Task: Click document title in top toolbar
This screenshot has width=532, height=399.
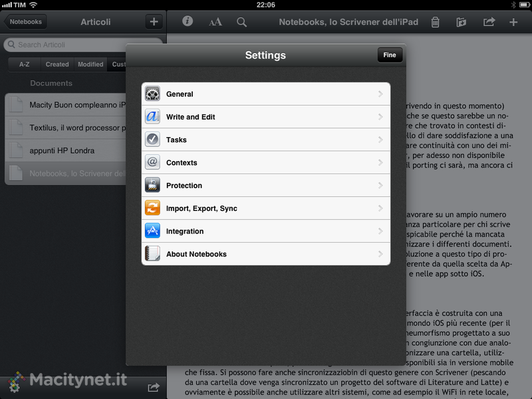Action: tap(348, 22)
